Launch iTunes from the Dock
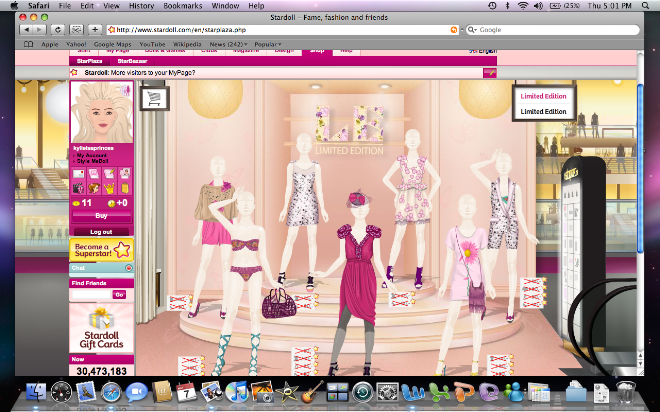The image size is (660, 412). (237, 392)
